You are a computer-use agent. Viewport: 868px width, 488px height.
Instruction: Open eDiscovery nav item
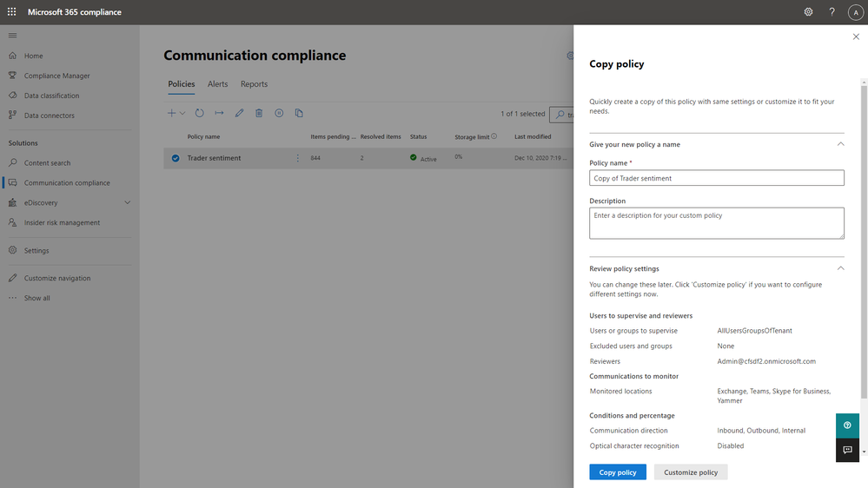point(41,203)
